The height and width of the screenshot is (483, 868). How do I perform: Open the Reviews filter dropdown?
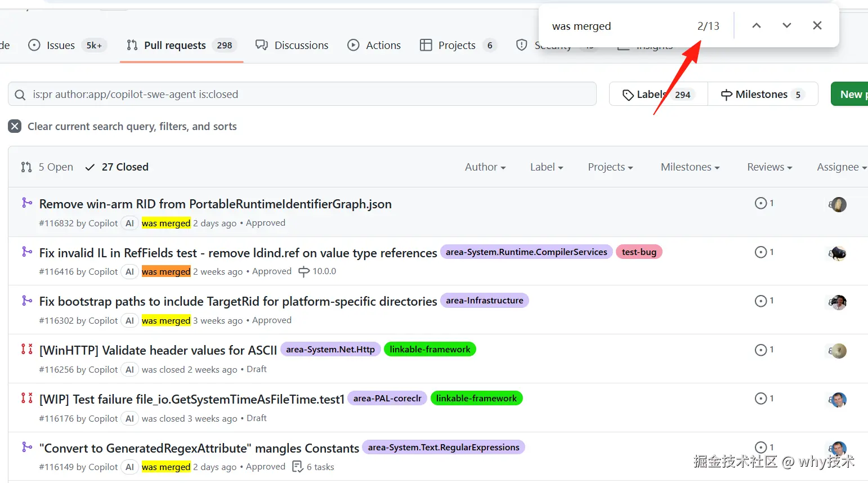pyautogui.click(x=769, y=167)
